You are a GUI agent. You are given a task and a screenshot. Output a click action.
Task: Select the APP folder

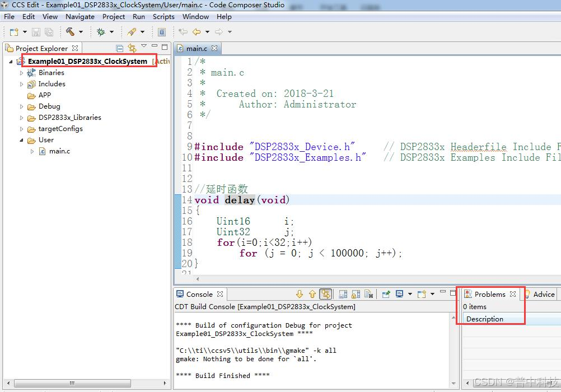click(x=45, y=95)
